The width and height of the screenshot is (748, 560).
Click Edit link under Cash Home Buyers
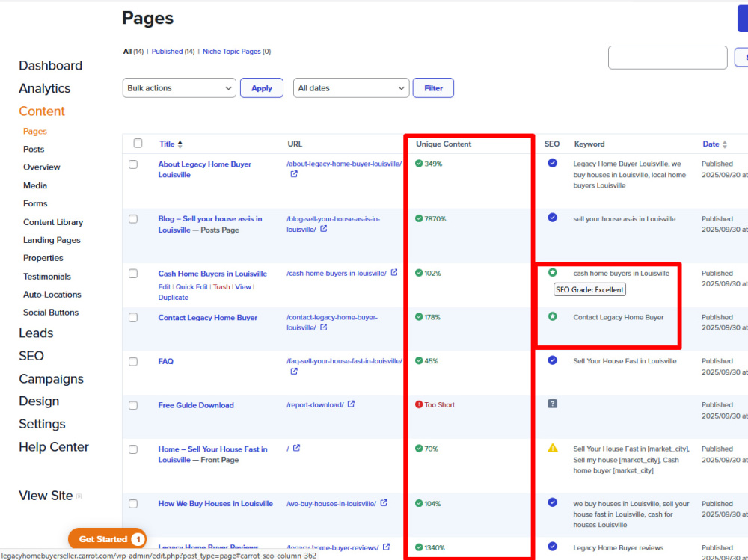(x=164, y=286)
